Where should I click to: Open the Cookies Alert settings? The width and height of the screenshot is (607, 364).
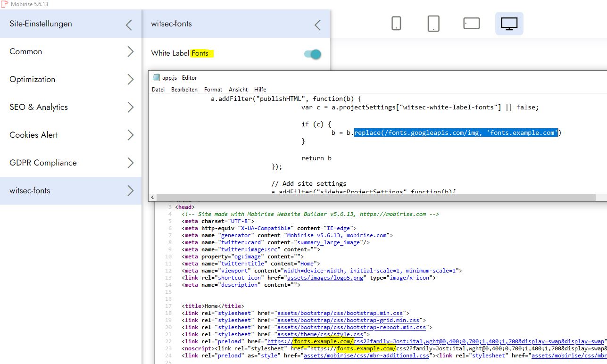[x=71, y=135]
